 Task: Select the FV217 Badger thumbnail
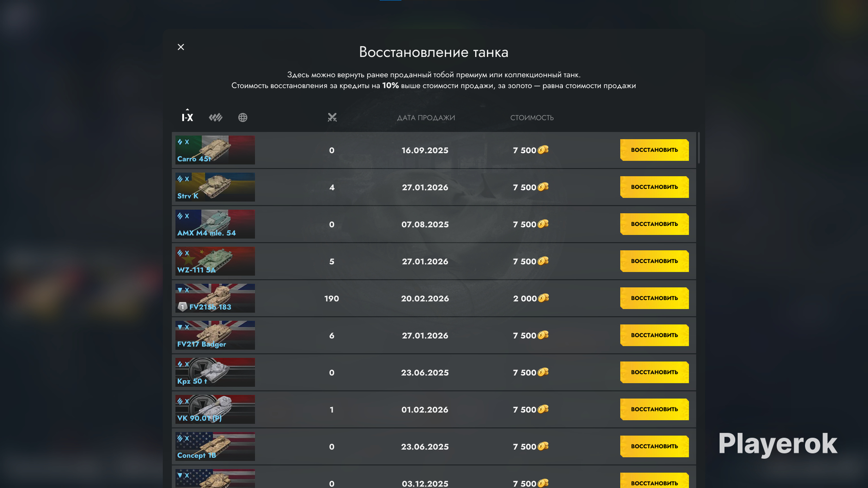[215, 335]
